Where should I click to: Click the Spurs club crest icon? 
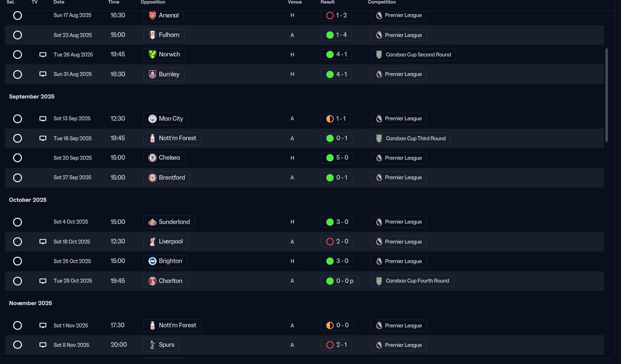point(152,345)
